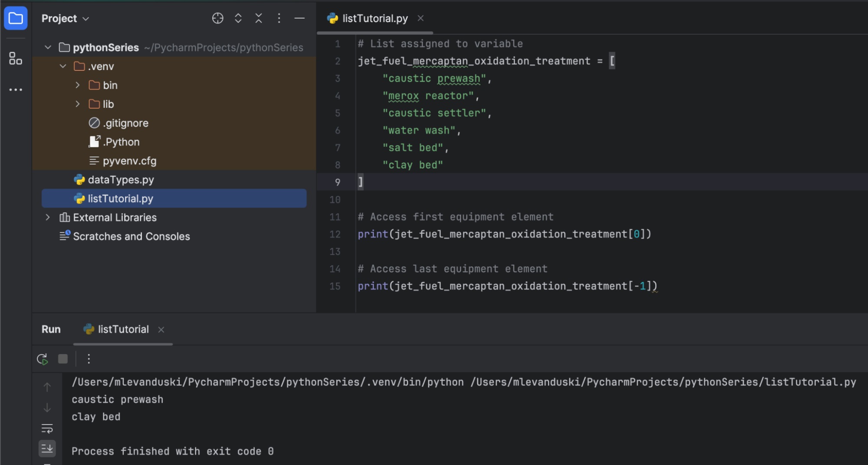Image resolution: width=868 pixels, height=465 pixels.
Task: Collapse the .venv folder
Action: [x=63, y=66]
